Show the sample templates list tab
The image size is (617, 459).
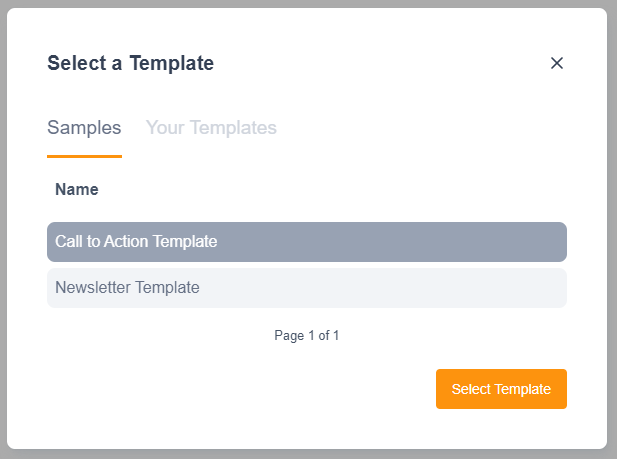(x=84, y=128)
